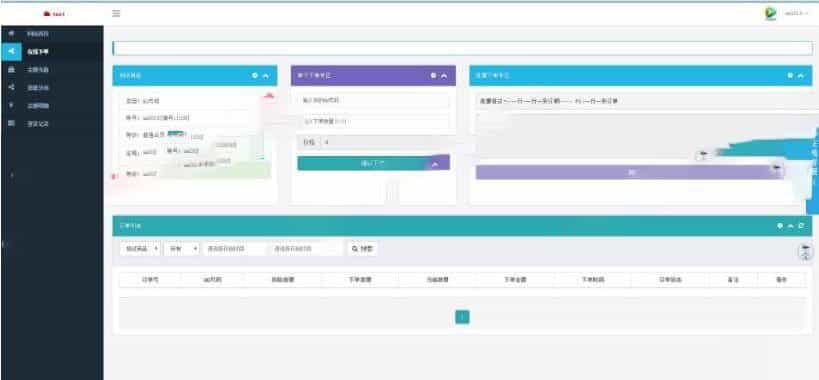Screen dimensions: 819x380
Task: Open the vertical blue tab on right edge
Action: click(x=813, y=170)
